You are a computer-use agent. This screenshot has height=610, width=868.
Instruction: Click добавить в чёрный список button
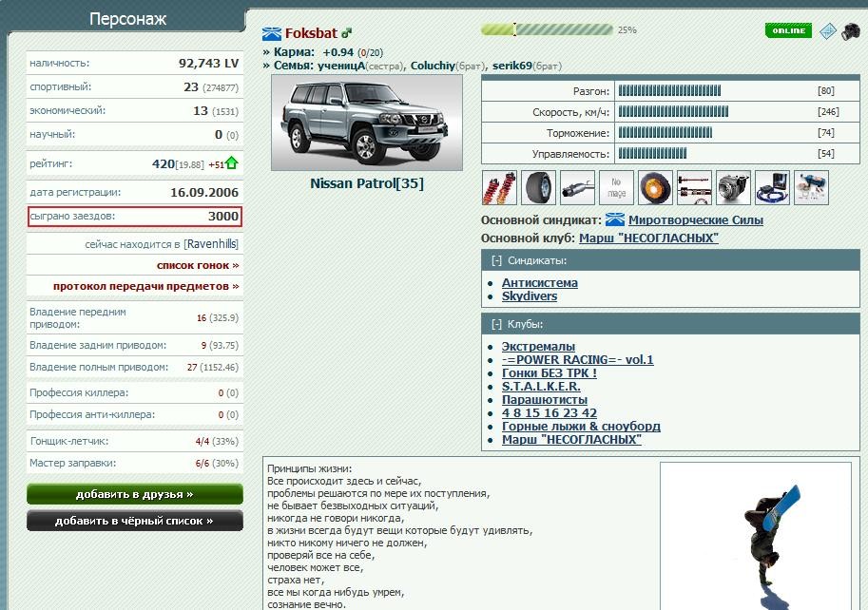134,521
